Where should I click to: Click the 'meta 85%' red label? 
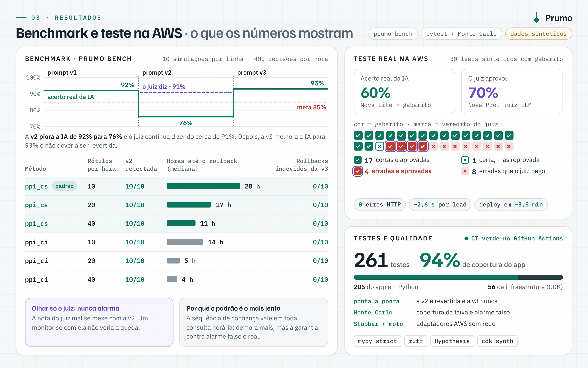(311, 107)
